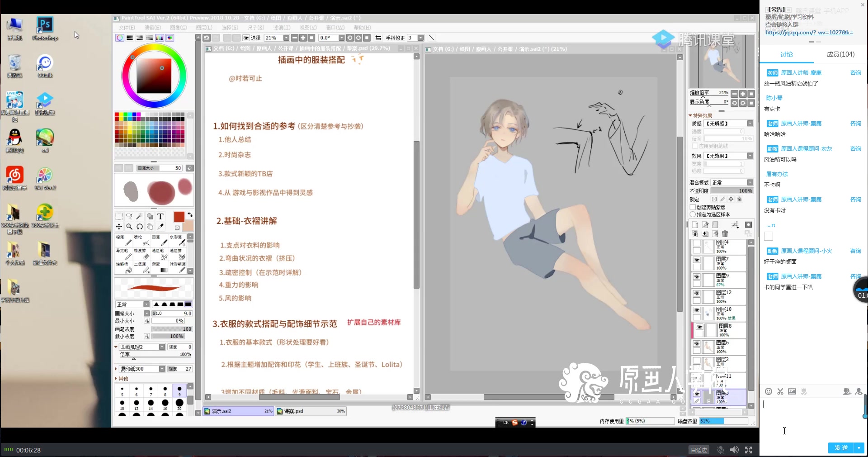Choose the Airbrush tool (喷枪)
Screen dimensions: 868x457
(142, 240)
